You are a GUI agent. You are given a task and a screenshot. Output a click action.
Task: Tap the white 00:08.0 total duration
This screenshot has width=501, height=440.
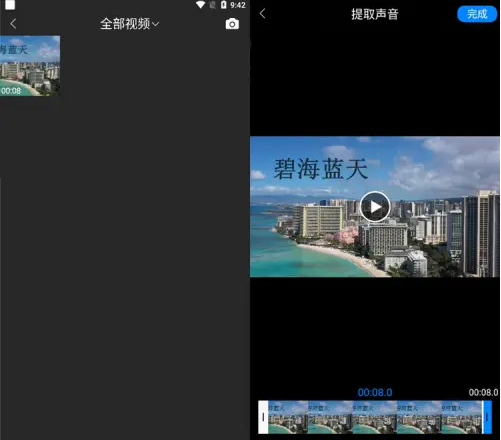483,392
